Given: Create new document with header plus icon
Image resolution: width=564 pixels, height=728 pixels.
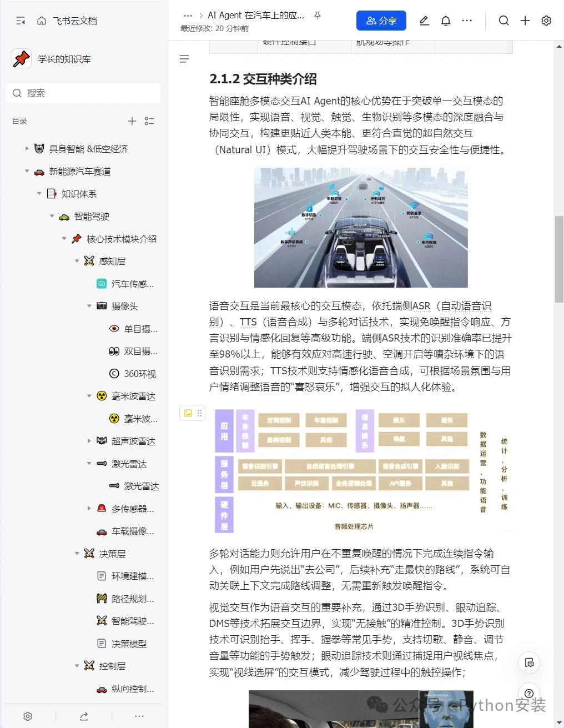Looking at the screenshot, I should coord(525,21).
